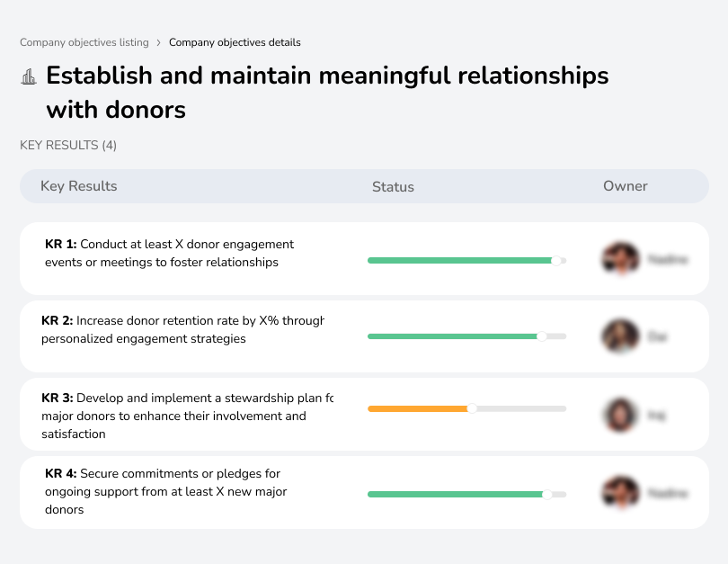Select the Company objectives details breadcrumb
728x564 pixels.
pyautogui.click(x=235, y=42)
